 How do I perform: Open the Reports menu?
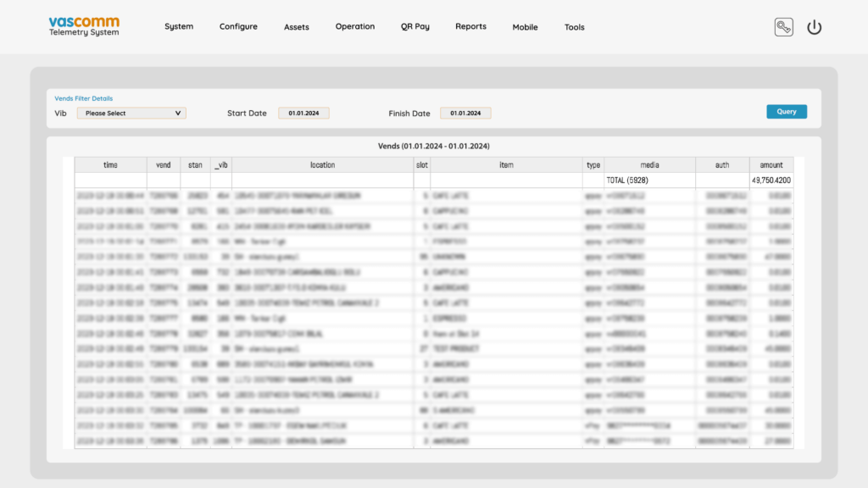tap(470, 26)
